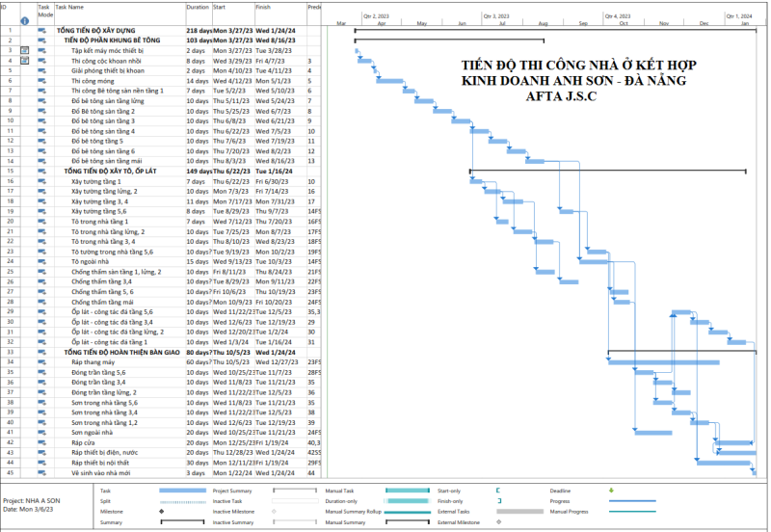Image resolution: width=771 pixels, height=532 pixels.
Task: Select summary task TIẾN ĐỘ PHẦN KHUNG BÊ TÔNG
Action: [112, 40]
